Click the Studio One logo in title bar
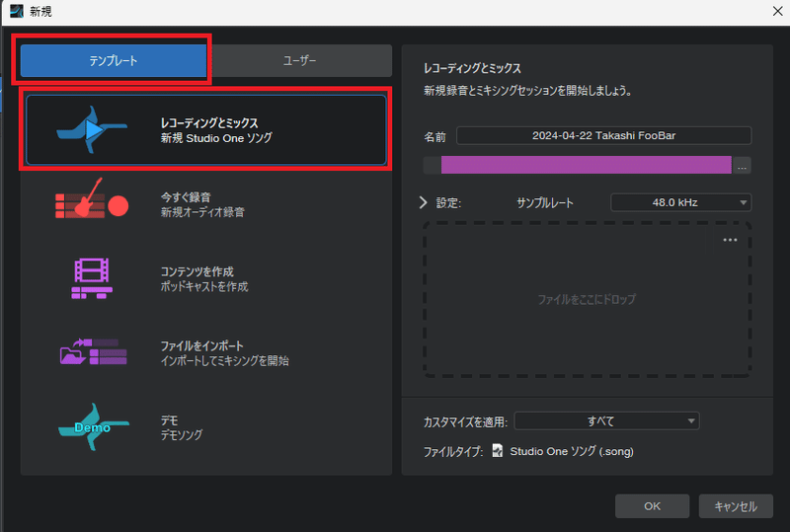The image size is (790, 532). click(17, 11)
